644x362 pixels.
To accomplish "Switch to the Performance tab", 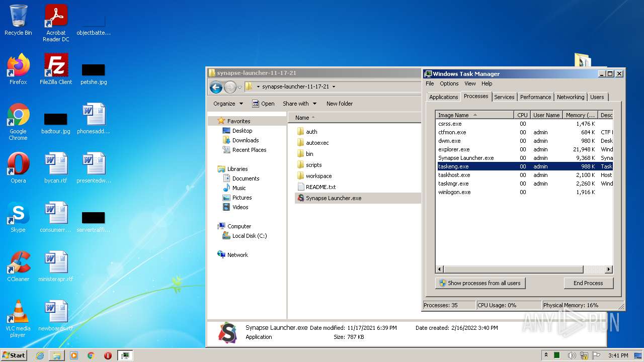I will tap(535, 97).
